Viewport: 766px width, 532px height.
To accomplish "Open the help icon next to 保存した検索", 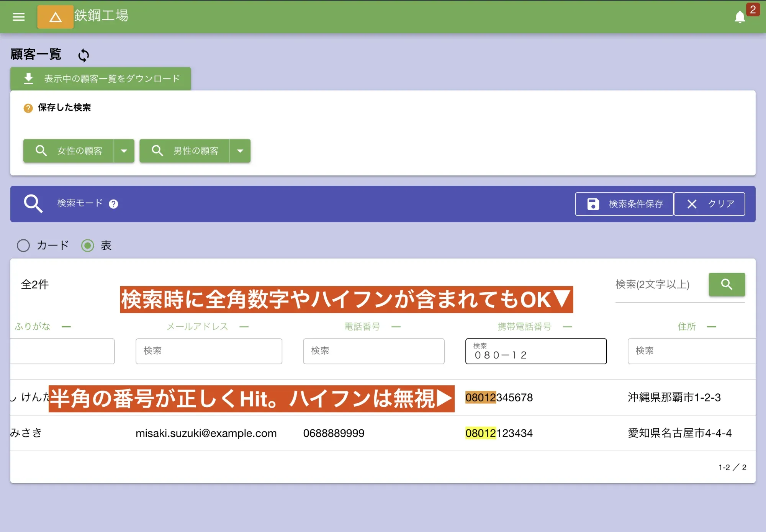I will [27, 108].
